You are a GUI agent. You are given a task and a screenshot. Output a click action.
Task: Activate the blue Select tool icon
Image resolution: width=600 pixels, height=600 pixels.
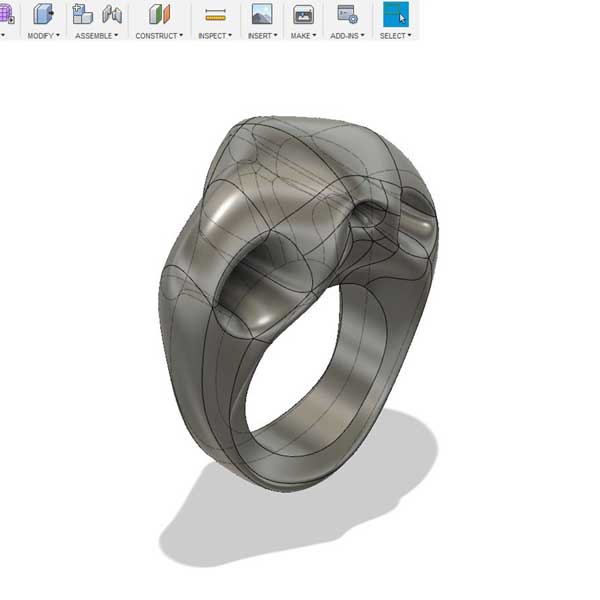click(x=396, y=15)
